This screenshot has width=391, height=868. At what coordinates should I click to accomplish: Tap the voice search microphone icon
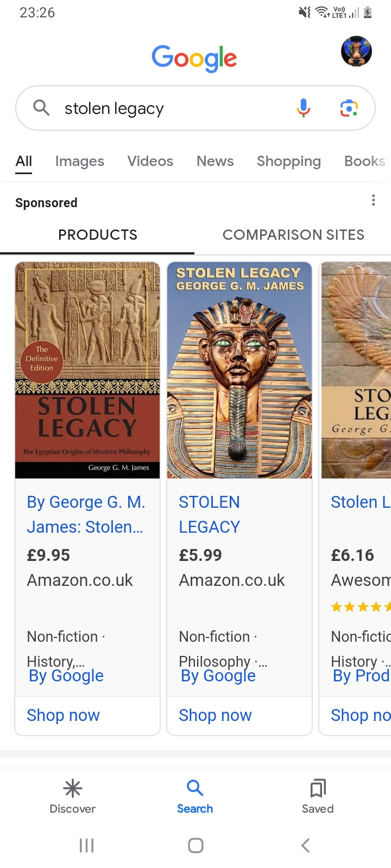304,108
